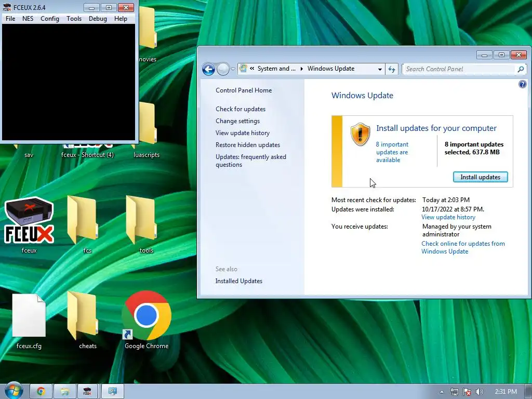Screen dimensions: 532x399
Task: Click the Control Panel icon in address bar
Action: point(243,69)
